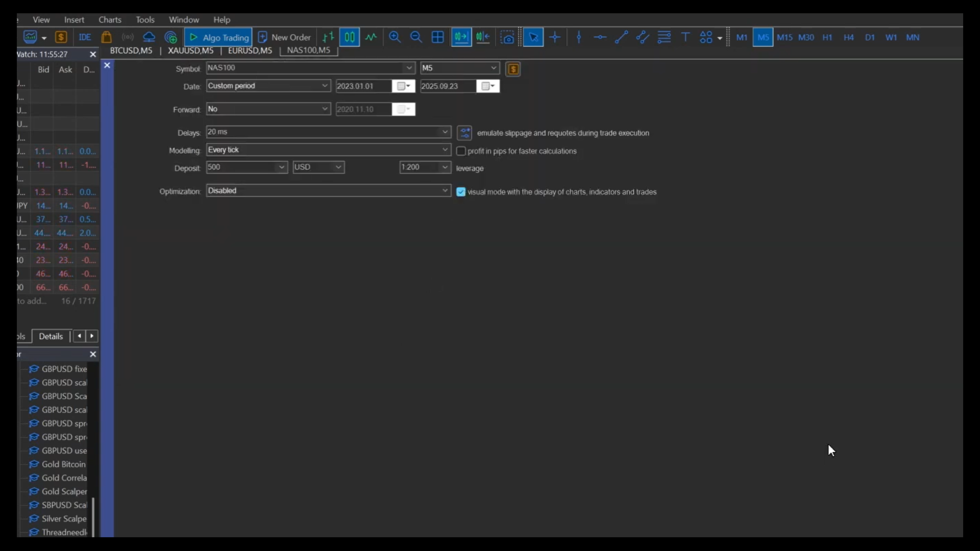Open the Date Custom period dropdown
Image resolution: width=980 pixels, height=551 pixels.
(x=268, y=86)
